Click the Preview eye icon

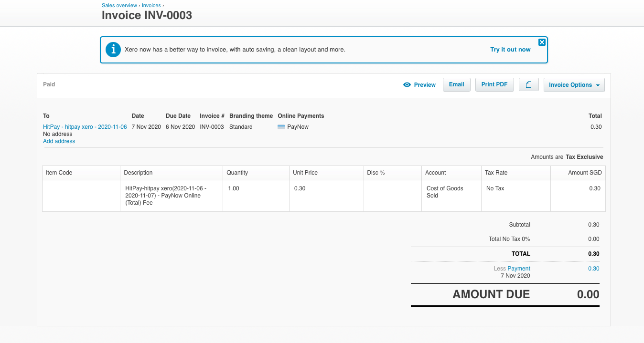tap(407, 85)
